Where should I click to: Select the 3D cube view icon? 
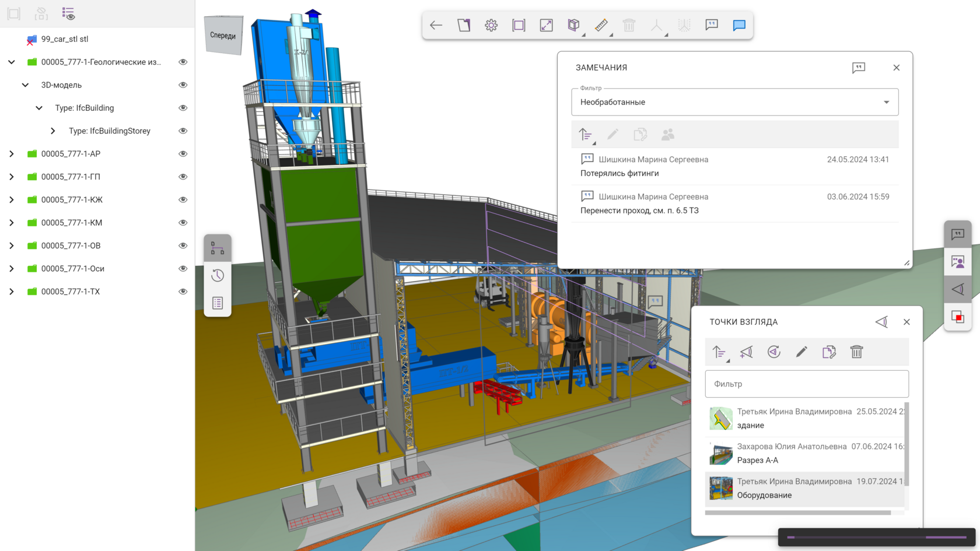coord(573,25)
